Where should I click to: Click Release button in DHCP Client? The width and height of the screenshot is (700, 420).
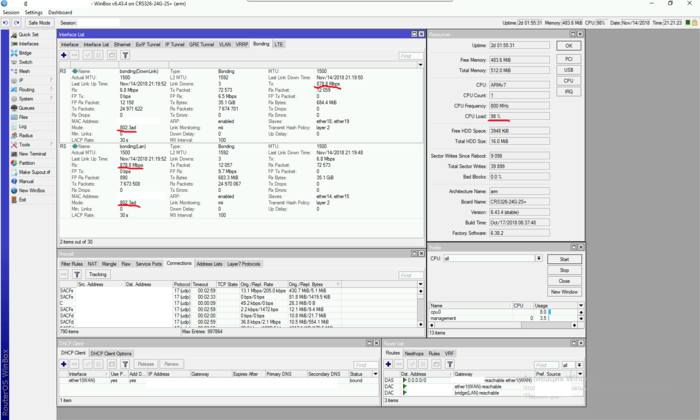coord(146,364)
